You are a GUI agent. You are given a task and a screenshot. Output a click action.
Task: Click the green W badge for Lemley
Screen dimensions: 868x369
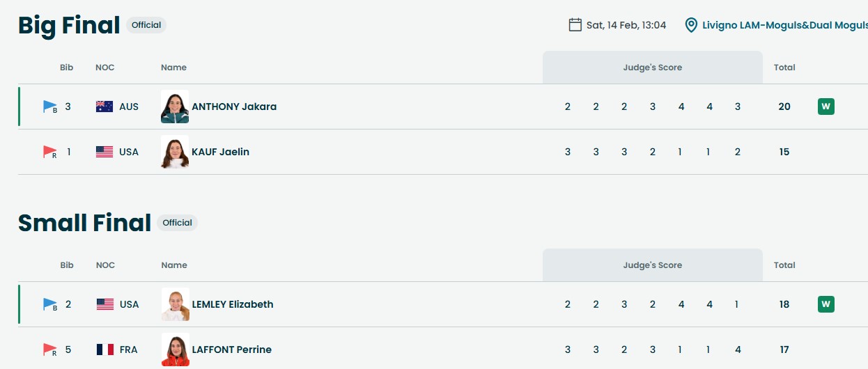[826, 304]
